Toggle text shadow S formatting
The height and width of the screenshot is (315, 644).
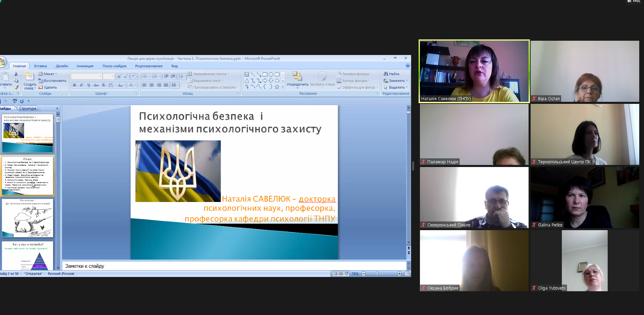click(x=104, y=85)
